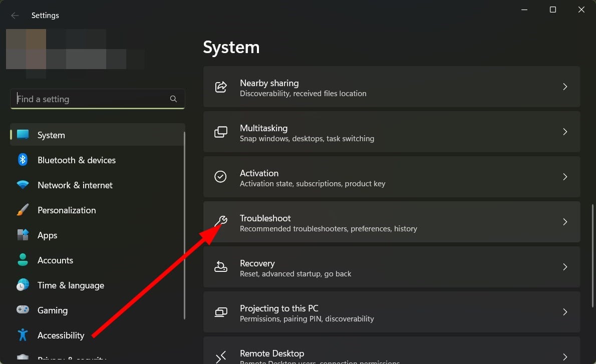Open Multitasking using its right chevron

click(564, 132)
